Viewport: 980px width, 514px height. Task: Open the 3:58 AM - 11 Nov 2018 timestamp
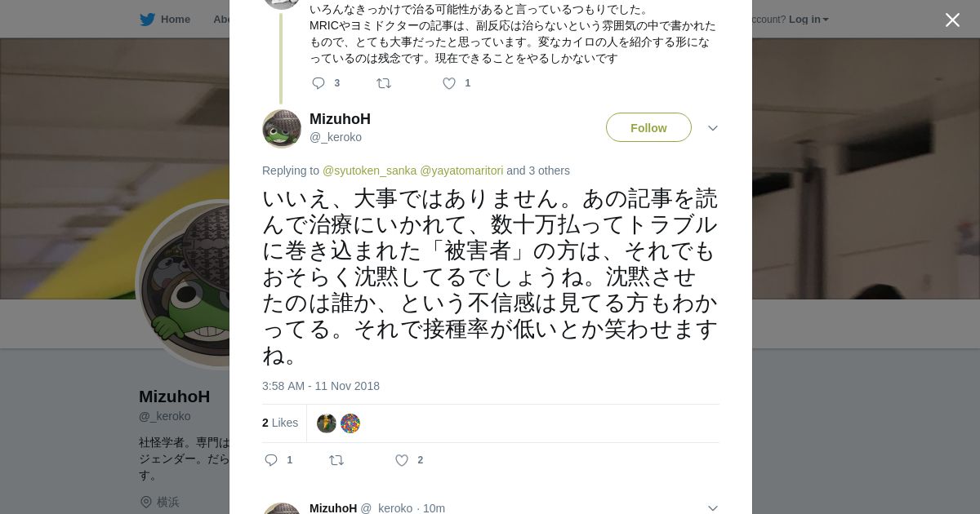321,386
